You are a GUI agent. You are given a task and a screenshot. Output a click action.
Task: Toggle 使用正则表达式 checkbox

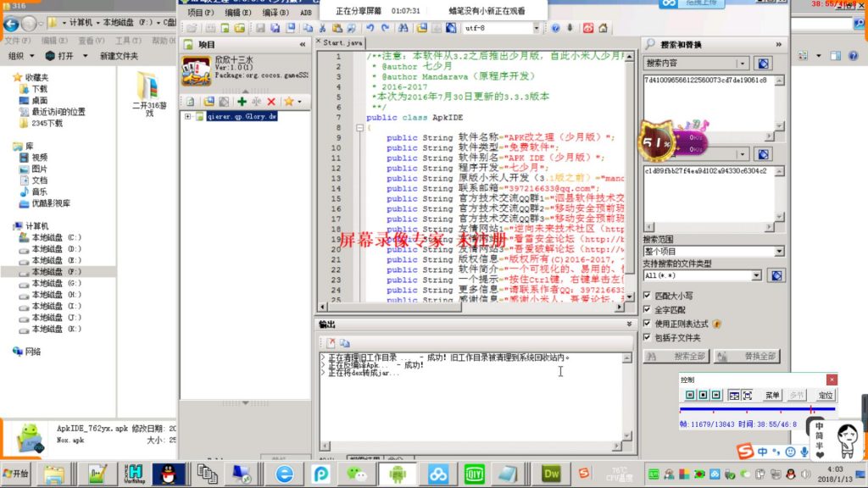click(647, 323)
